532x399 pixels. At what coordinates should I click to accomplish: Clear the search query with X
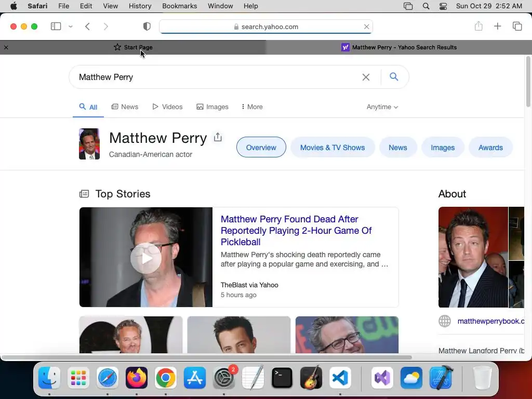click(366, 77)
